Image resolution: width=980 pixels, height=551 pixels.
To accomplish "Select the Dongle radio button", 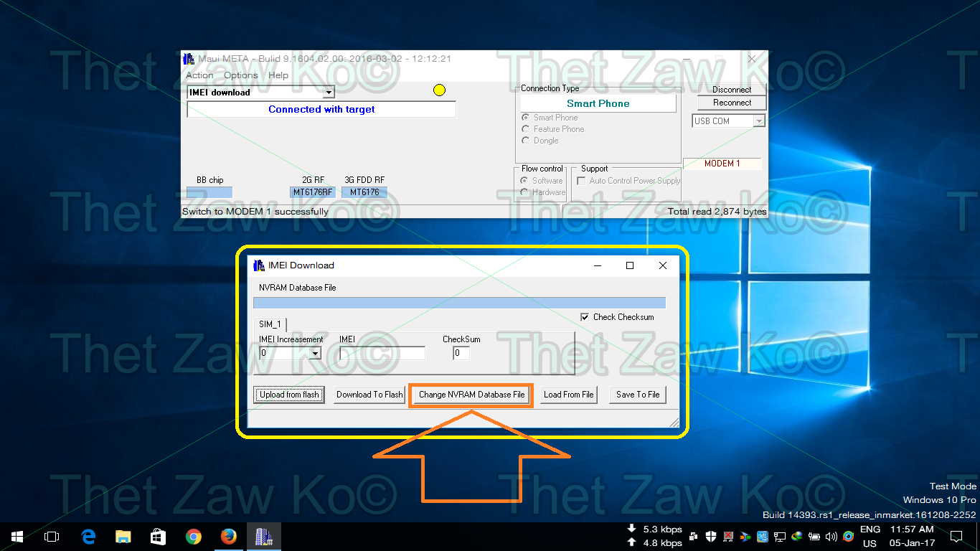I will 526,141.
